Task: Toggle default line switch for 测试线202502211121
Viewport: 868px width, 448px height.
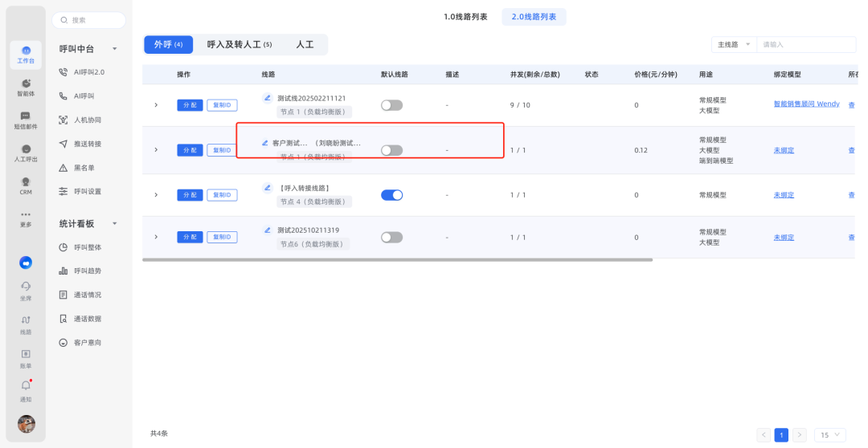Action: 391,105
